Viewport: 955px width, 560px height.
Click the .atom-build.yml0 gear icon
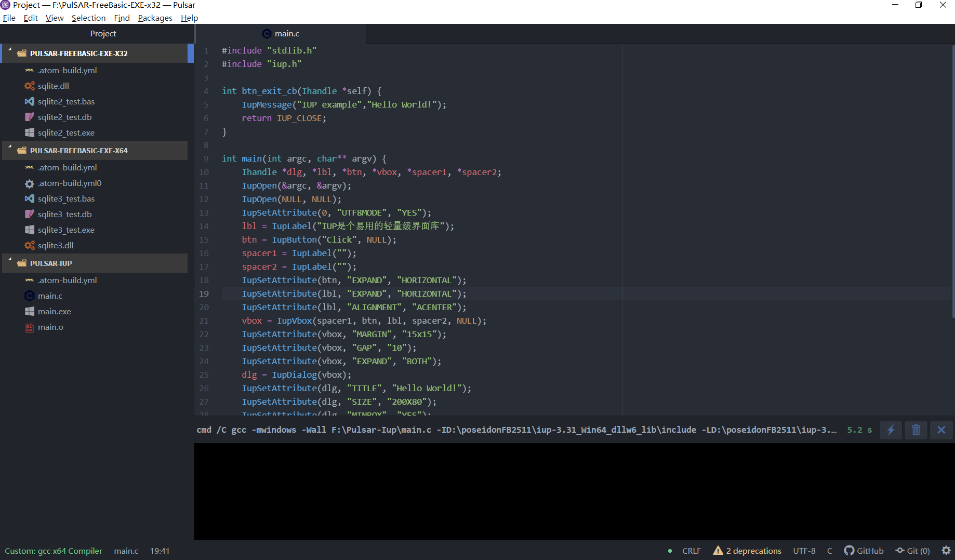(30, 183)
